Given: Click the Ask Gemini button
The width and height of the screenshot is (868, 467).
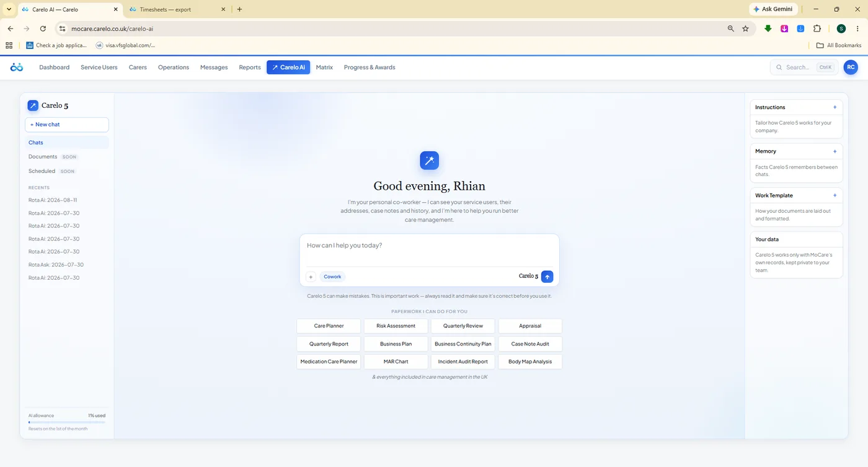Looking at the screenshot, I should (773, 9).
